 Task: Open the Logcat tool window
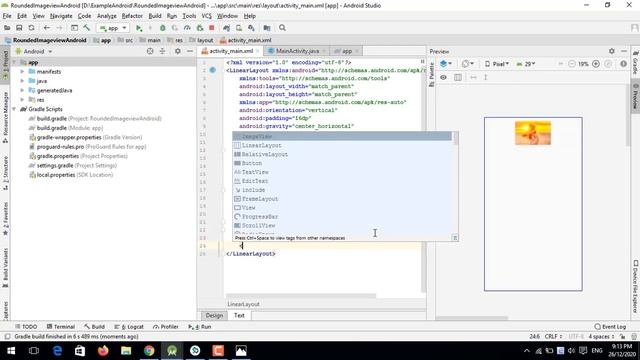[x=129, y=327]
